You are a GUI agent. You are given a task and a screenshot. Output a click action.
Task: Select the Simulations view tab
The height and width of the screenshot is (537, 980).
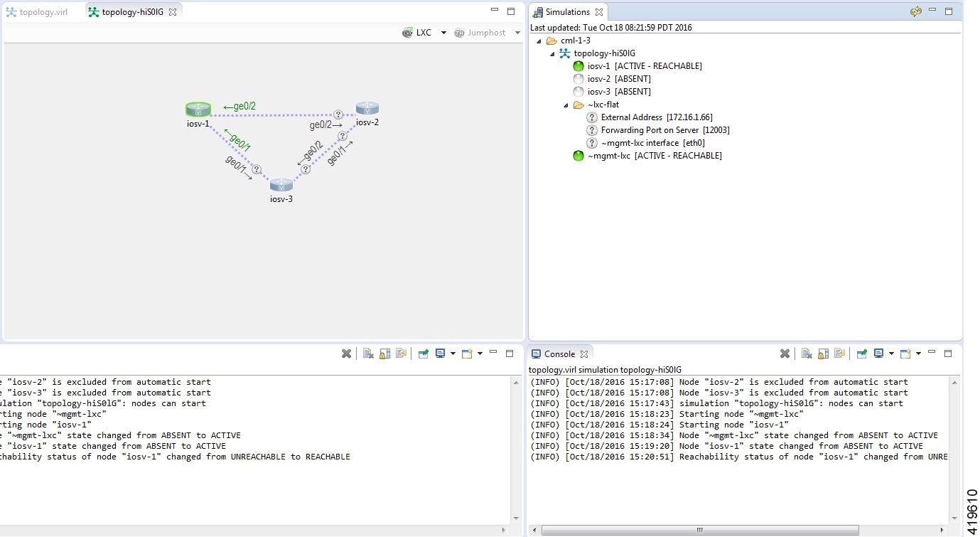click(567, 12)
